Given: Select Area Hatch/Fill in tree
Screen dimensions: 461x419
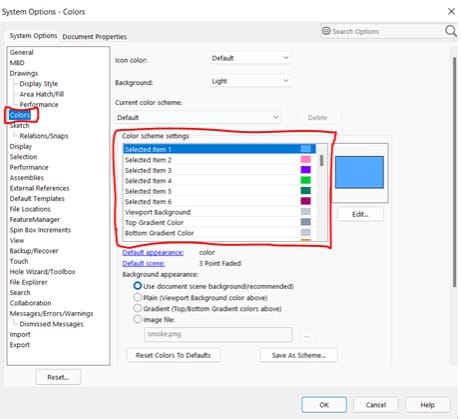Looking at the screenshot, I should 42,94.
